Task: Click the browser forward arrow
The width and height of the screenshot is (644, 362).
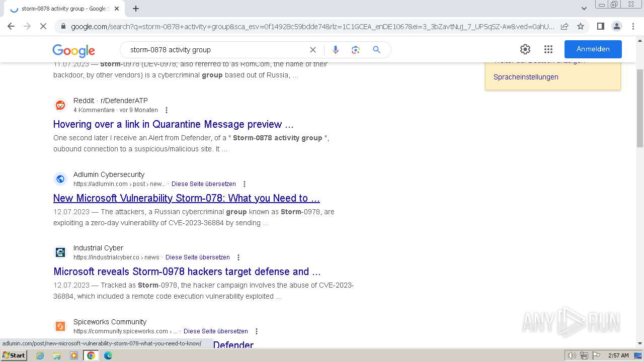Action: [x=27, y=26]
